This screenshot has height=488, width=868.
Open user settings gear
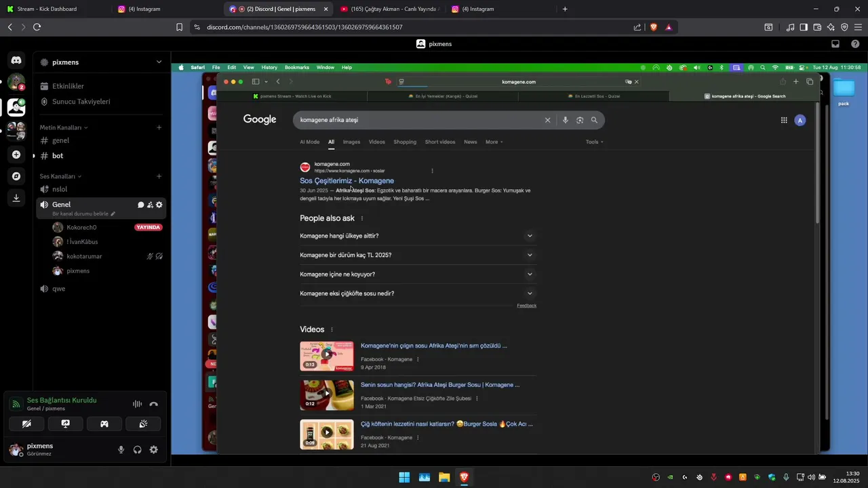tap(154, 449)
